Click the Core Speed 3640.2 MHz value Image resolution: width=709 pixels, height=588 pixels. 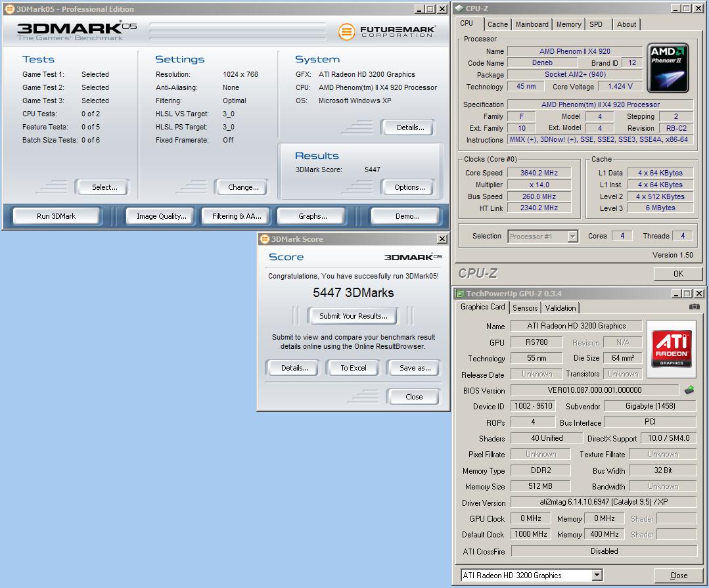point(539,173)
